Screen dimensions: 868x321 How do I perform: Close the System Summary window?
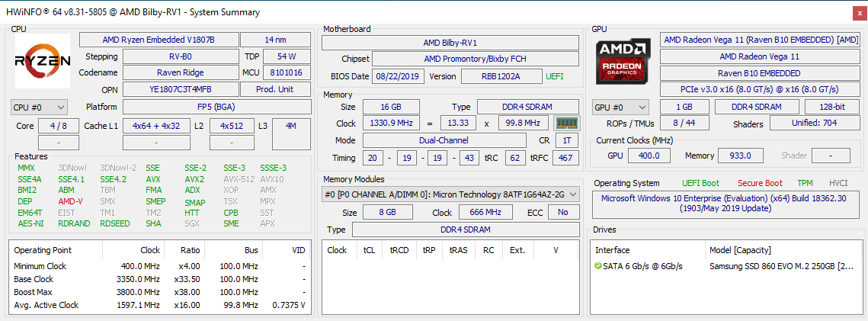(860, 12)
